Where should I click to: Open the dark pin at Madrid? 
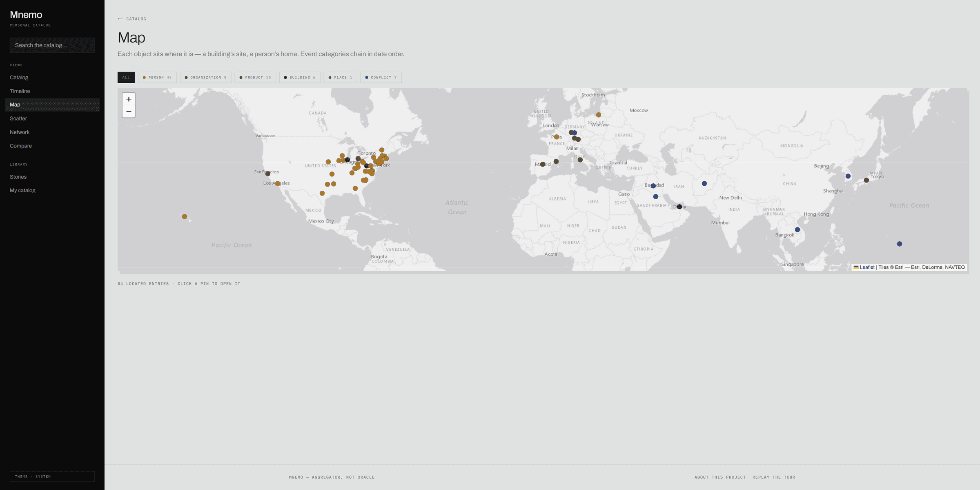(543, 165)
